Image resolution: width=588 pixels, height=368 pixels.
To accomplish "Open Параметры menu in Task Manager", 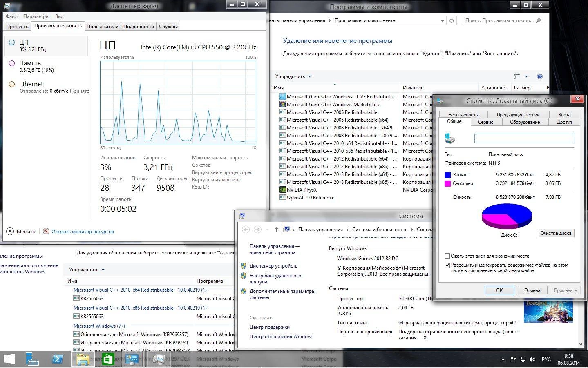I will coord(36,16).
